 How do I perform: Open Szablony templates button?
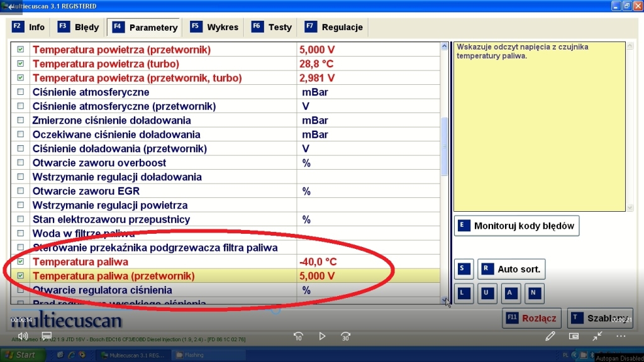(600, 318)
